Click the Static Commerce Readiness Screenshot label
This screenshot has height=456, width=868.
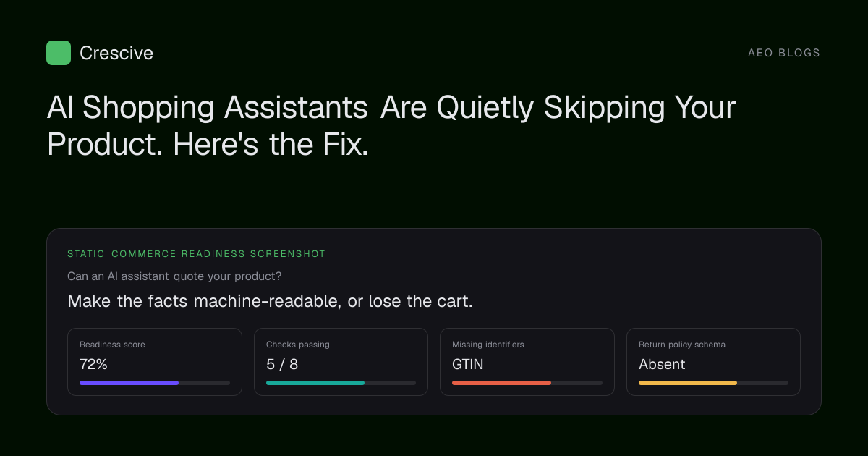click(x=196, y=254)
